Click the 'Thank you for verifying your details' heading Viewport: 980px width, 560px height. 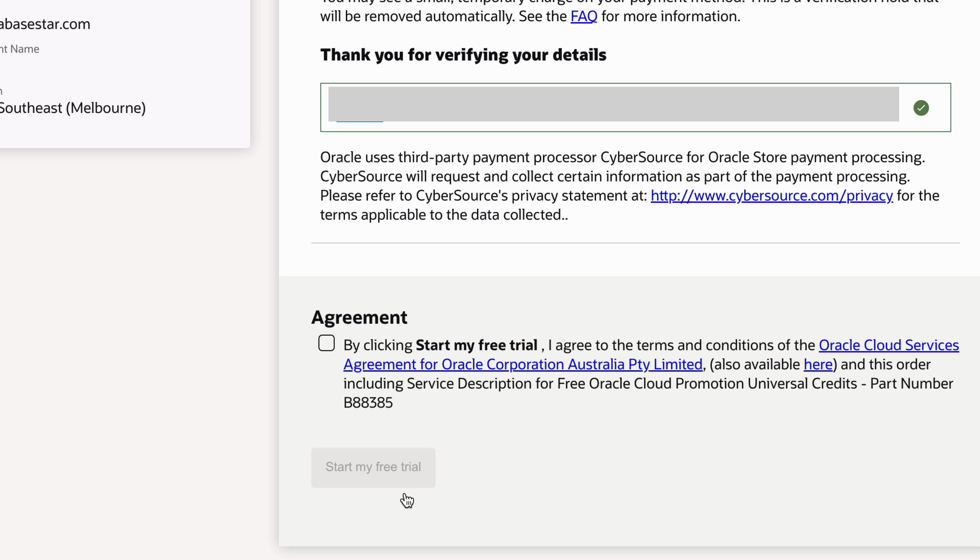(x=463, y=55)
